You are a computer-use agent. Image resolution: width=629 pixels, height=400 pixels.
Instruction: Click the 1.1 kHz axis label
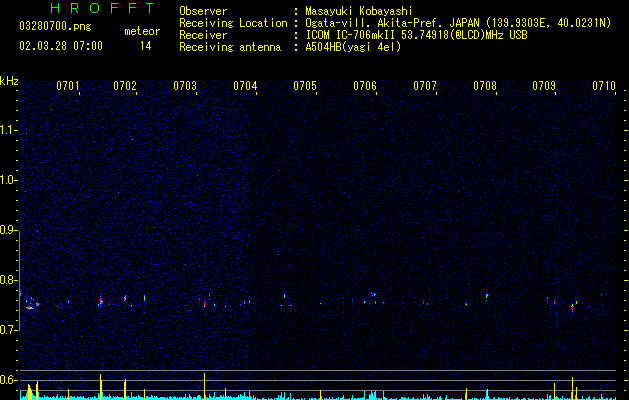pyautogui.click(x=8, y=130)
